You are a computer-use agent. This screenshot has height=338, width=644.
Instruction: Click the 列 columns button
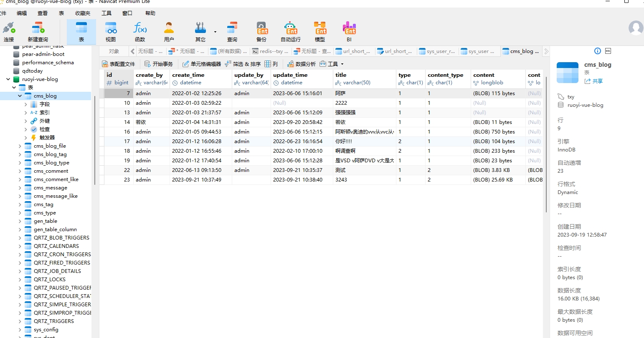pos(271,64)
